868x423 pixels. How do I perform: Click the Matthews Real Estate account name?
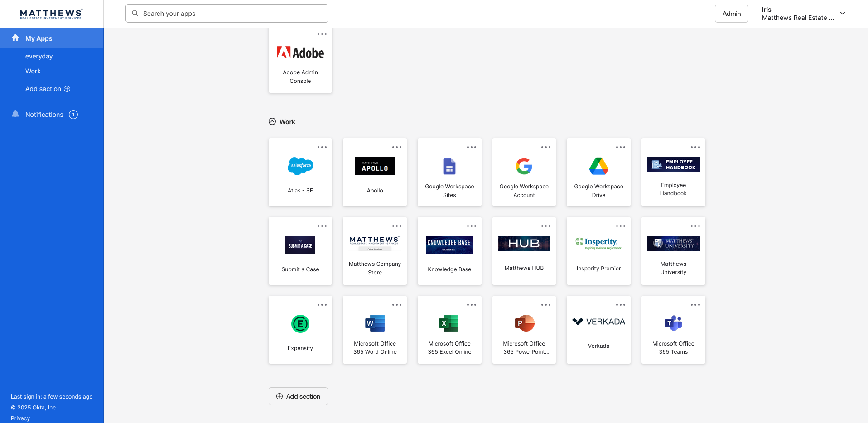point(798,18)
